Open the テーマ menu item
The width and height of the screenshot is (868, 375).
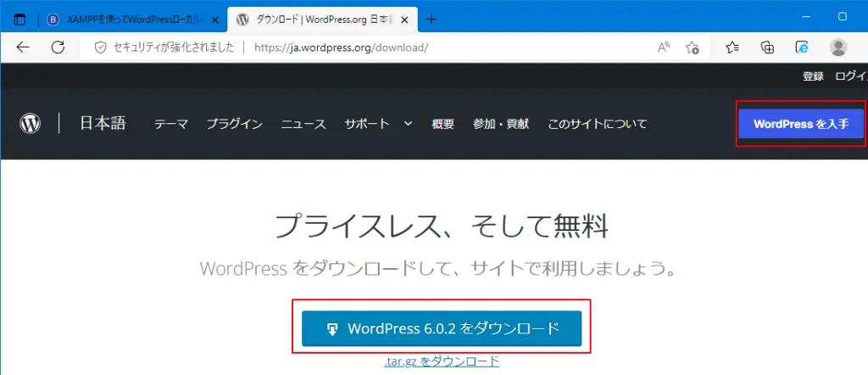pos(170,124)
